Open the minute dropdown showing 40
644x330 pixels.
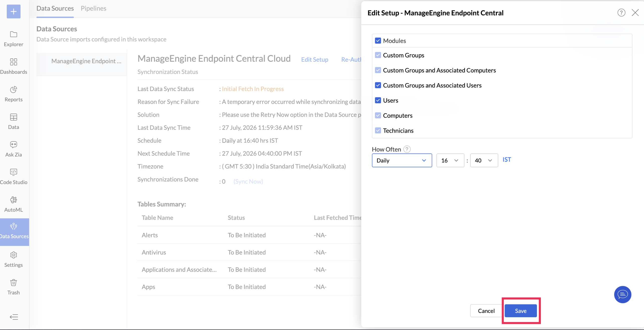coord(484,160)
